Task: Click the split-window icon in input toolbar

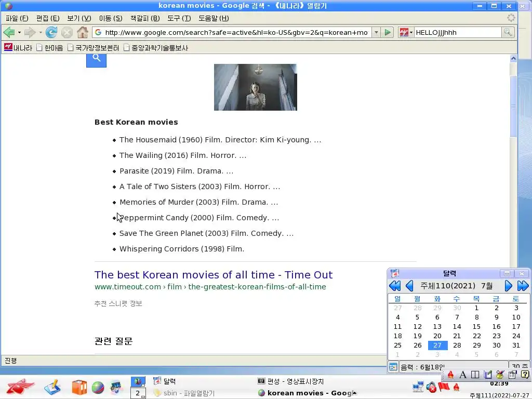Action: [x=475, y=375]
